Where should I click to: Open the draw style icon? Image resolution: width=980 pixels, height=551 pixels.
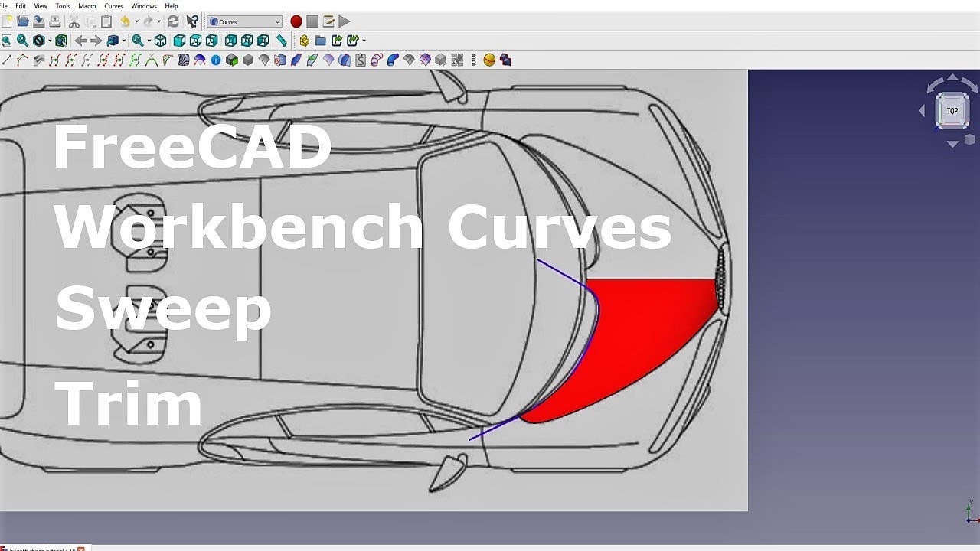point(38,41)
